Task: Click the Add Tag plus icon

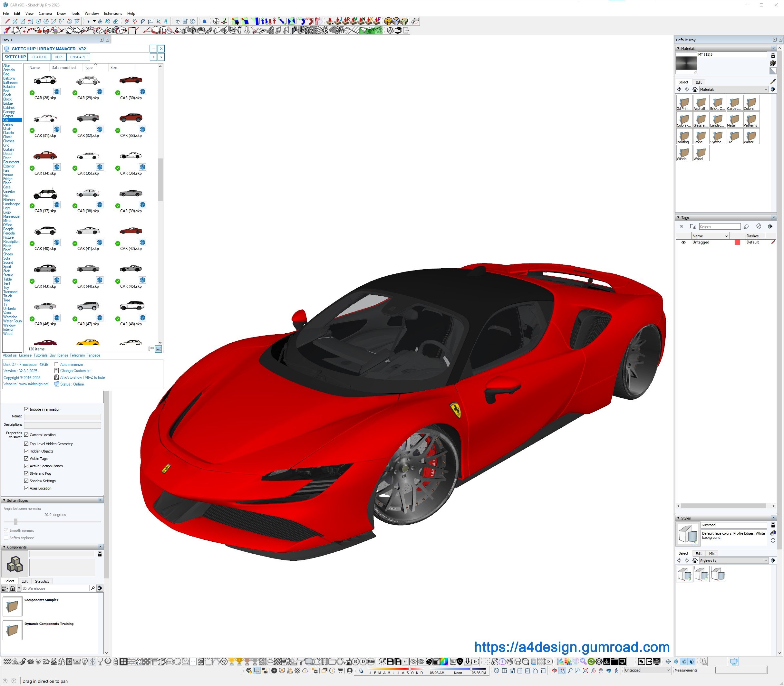Action: (681, 227)
